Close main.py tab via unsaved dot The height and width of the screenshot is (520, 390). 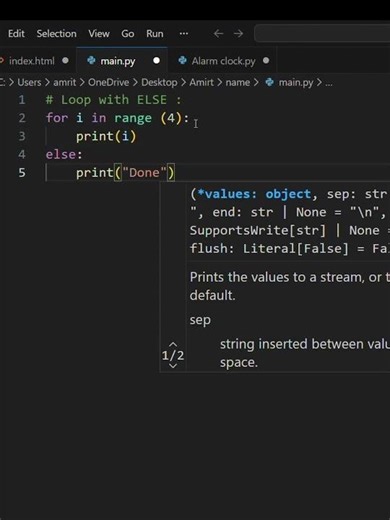(156, 61)
